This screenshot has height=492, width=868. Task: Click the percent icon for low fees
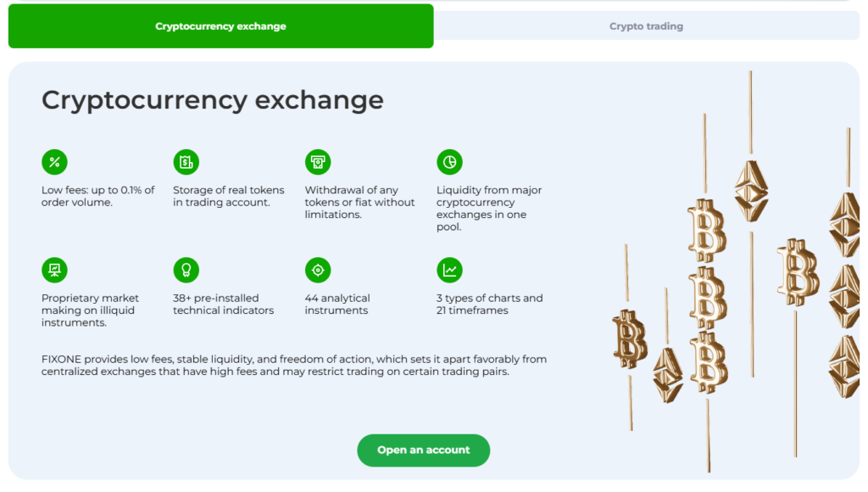click(x=54, y=162)
